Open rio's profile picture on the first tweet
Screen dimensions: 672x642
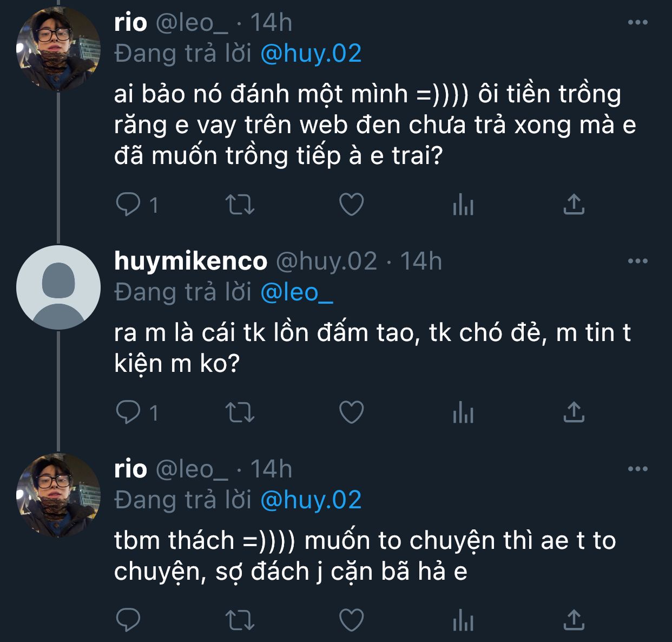tap(58, 50)
